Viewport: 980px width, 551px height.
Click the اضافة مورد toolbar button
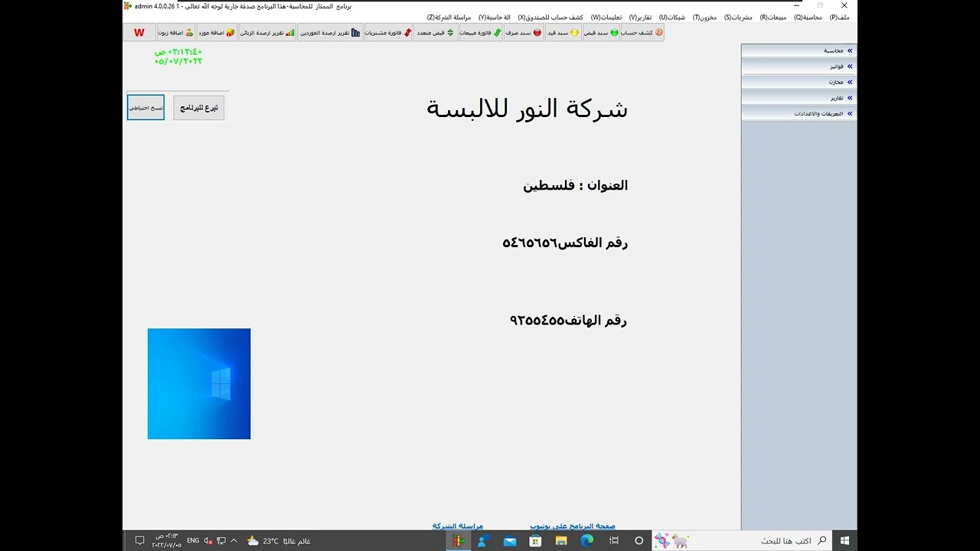[217, 33]
